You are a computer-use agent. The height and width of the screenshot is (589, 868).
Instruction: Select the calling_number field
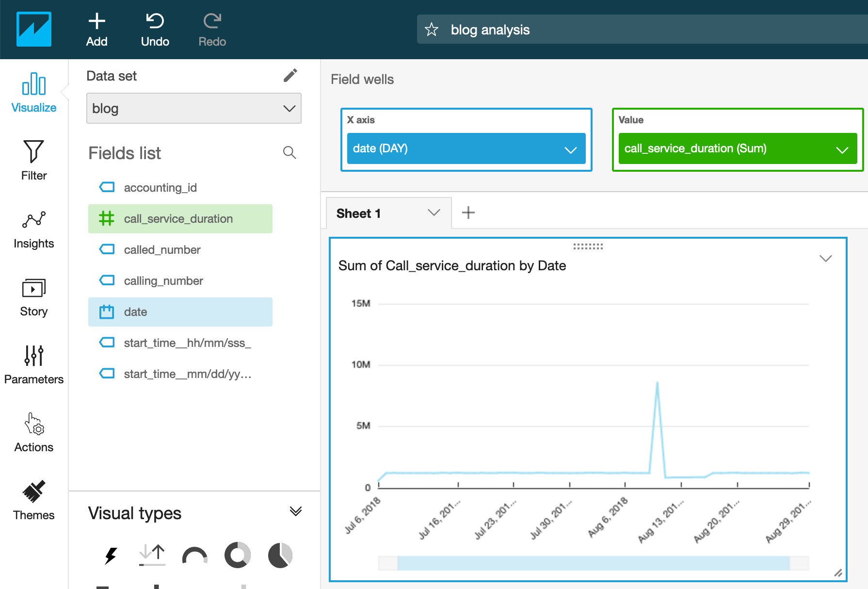pos(180,281)
